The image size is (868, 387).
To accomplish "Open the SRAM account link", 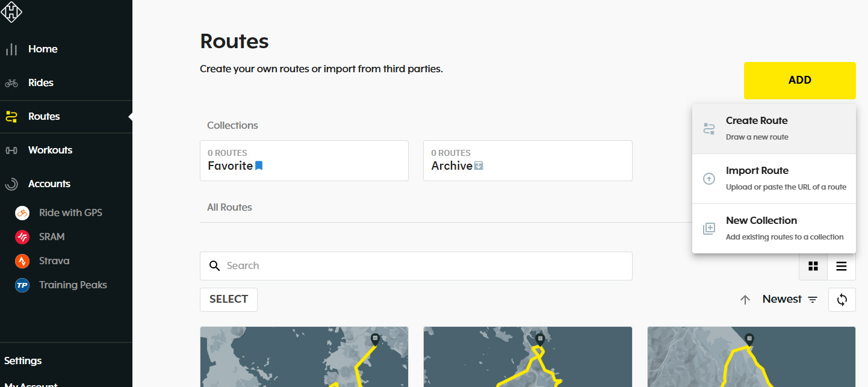I will click(52, 237).
